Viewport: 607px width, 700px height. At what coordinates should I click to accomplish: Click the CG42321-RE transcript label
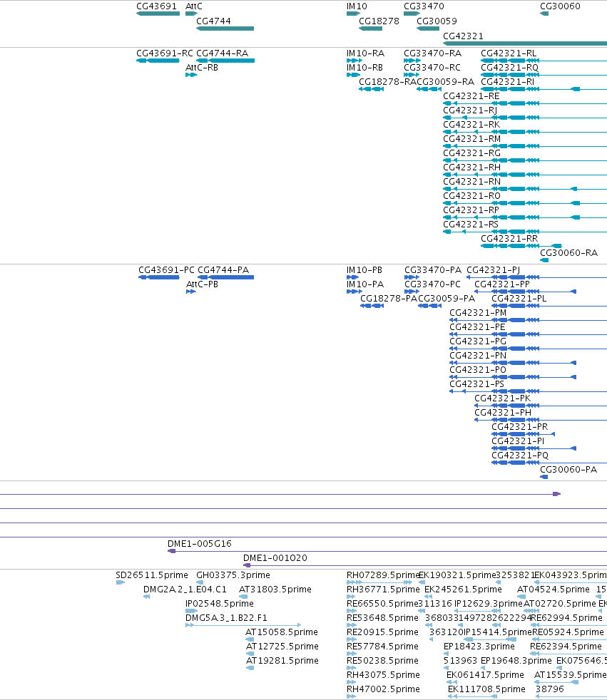point(471,96)
